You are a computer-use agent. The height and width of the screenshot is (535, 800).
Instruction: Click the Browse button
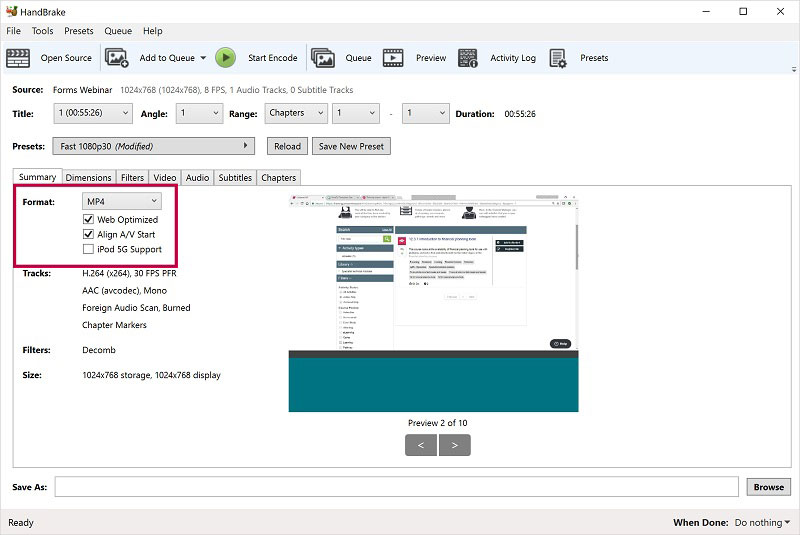pyautogui.click(x=768, y=487)
